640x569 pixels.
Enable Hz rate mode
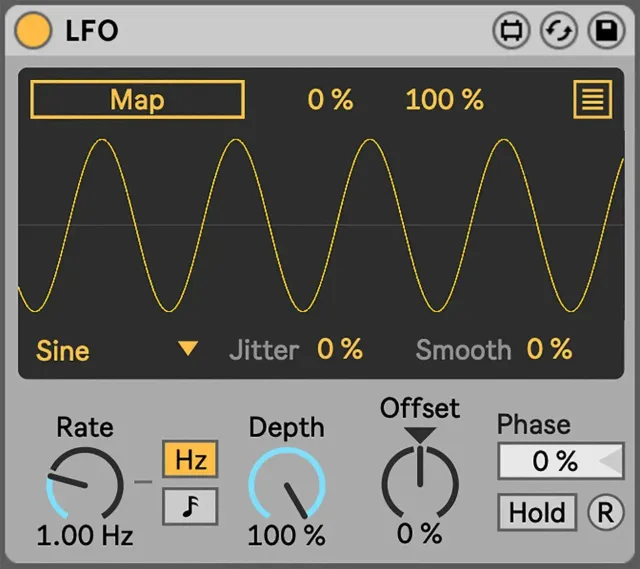(190, 460)
